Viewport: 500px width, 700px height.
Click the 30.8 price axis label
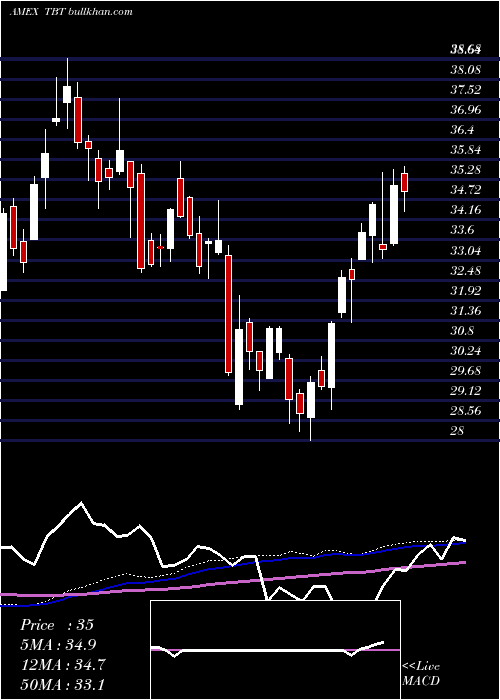point(462,330)
